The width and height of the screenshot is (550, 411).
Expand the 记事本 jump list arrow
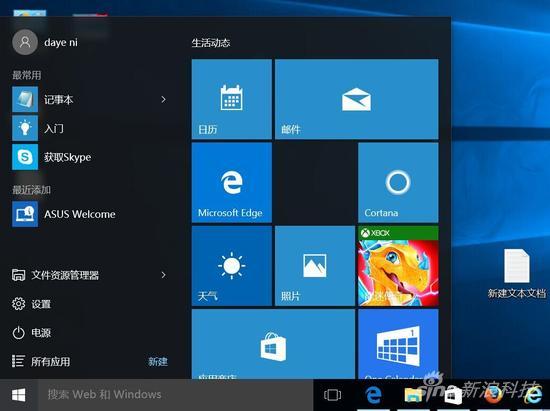[163, 100]
